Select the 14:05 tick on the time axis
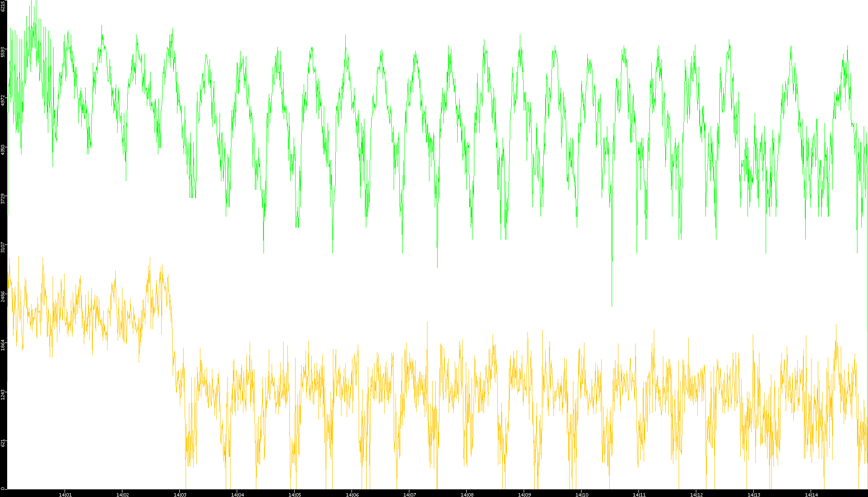 pyautogui.click(x=295, y=494)
